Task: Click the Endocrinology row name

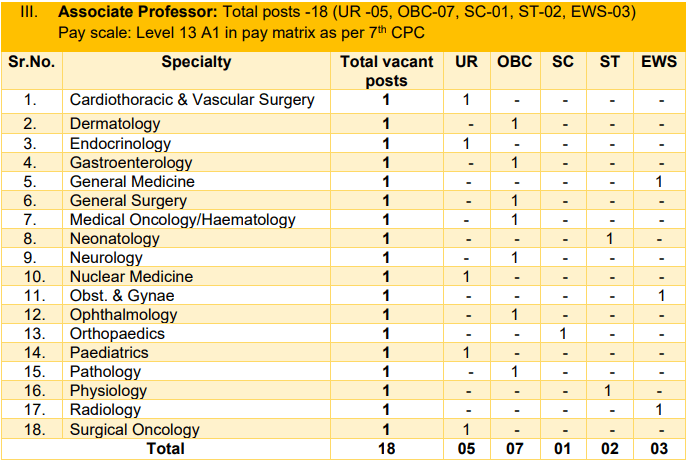Action: click(120, 143)
